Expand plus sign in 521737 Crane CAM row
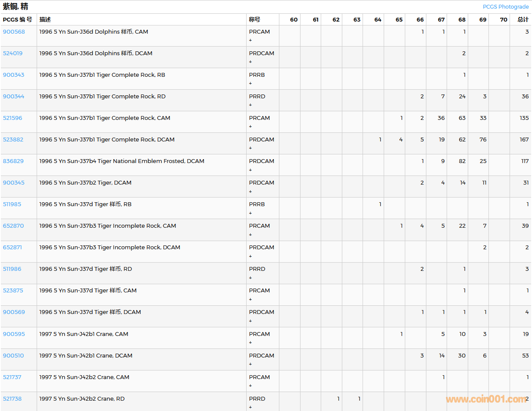Screen dimensions: 532x411 tap(250, 386)
